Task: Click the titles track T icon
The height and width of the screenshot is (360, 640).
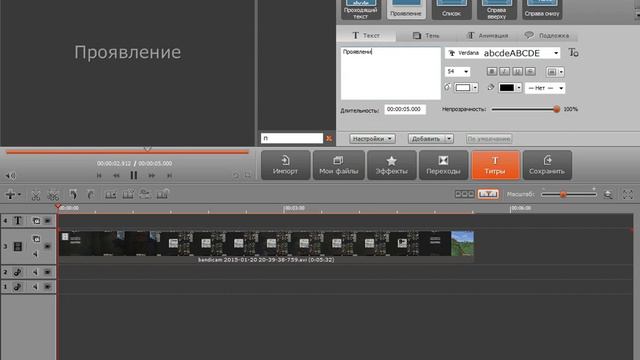Action: coord(18,221)
